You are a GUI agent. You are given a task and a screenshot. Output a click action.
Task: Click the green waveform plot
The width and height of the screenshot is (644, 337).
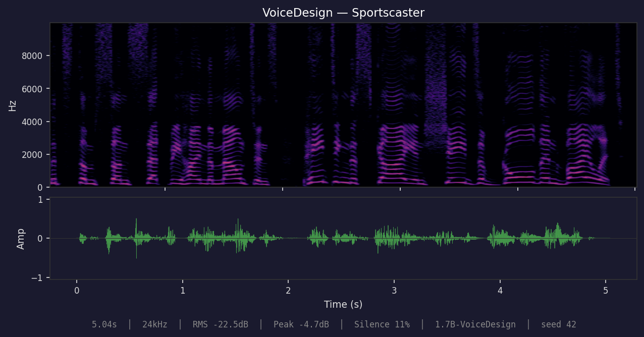343,238
